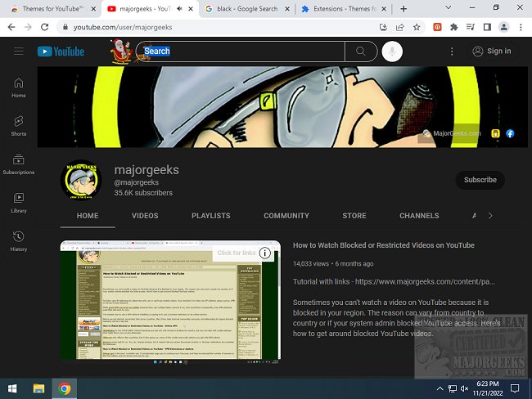This screenshot has width=532, height=399.
Task: Click into the YouTube search field
Action: 240,52
